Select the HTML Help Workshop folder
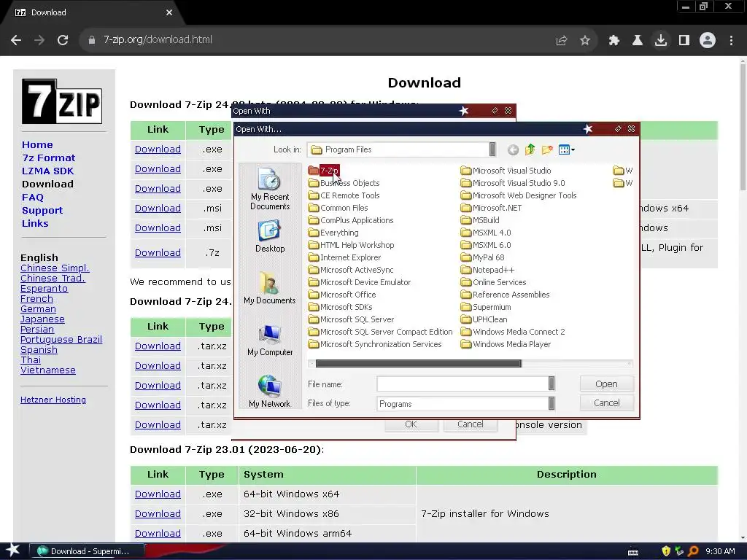Image resolution: width=747 pixels, height=560 pixels. (351, 245)
